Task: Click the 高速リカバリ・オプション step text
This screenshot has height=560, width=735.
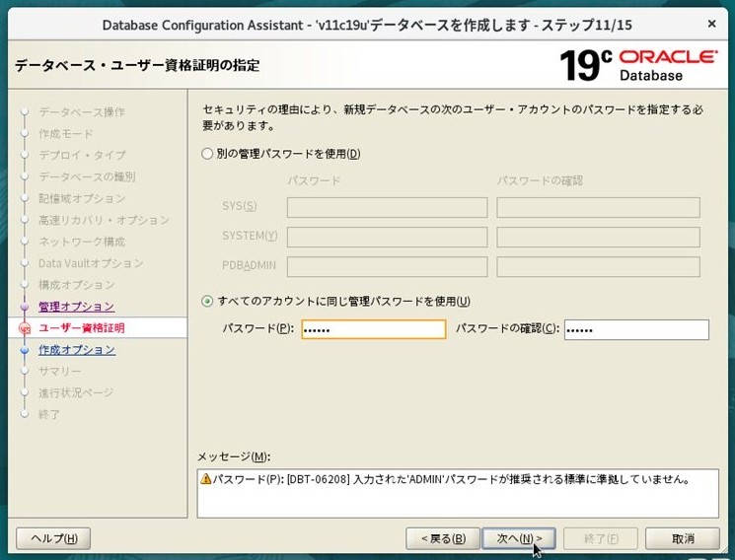Action: (x=104, y=220)
